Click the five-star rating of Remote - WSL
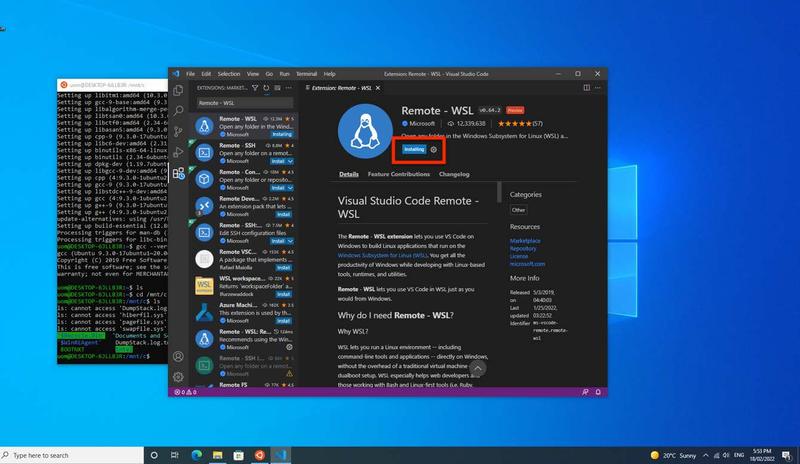 click(514, 124)
